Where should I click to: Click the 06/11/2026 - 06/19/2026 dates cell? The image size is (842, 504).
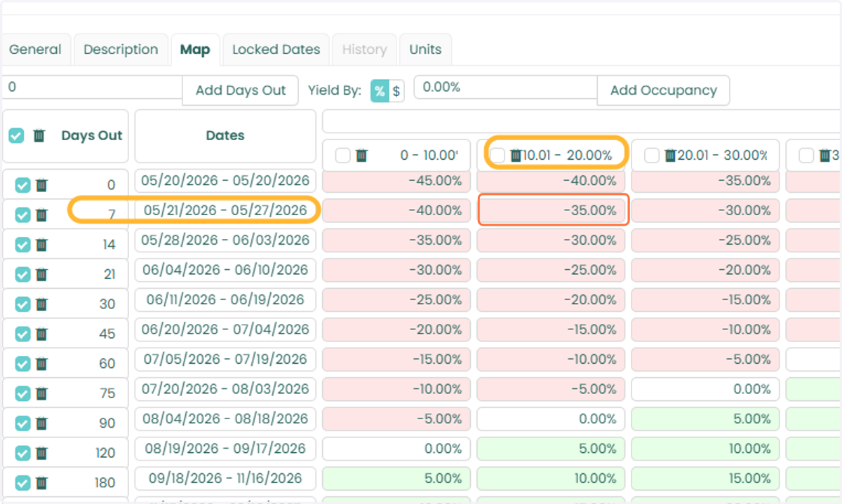(x=225, y=300)
